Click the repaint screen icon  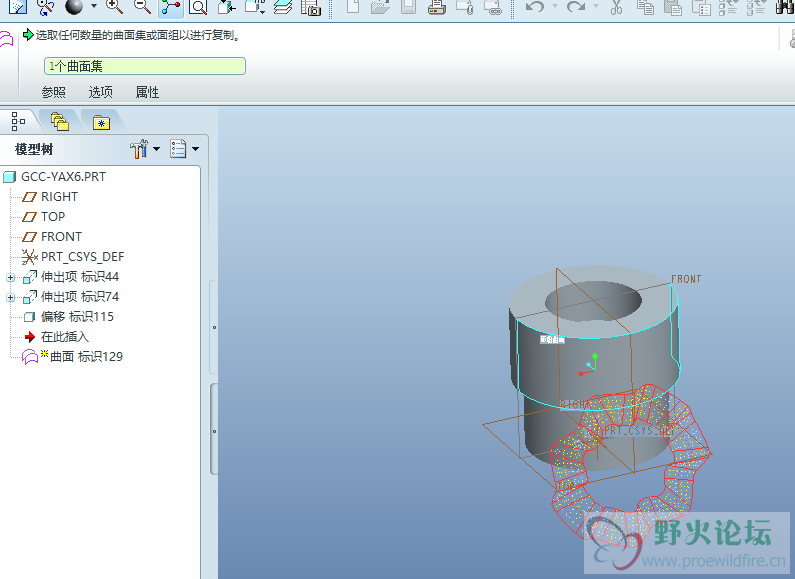click(x=18, y=7)
